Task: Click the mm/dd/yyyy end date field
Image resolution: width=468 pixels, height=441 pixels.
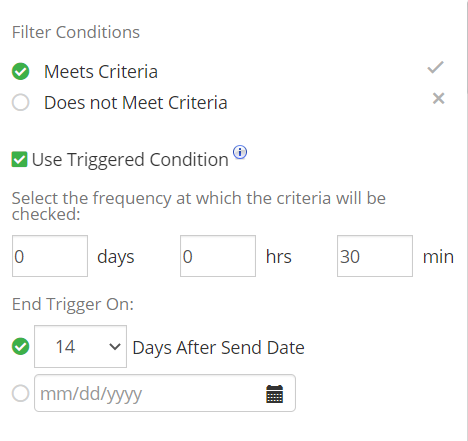Action: coord(165,393)
